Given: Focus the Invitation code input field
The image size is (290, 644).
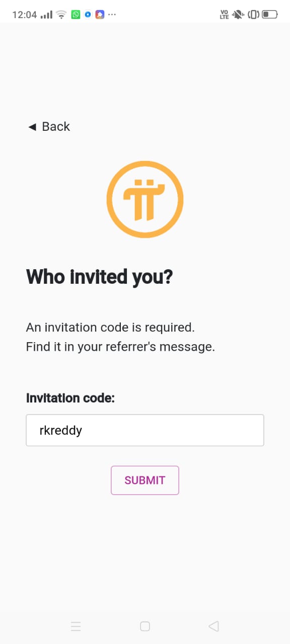Looking at the screenshot, I should (145, 430).
